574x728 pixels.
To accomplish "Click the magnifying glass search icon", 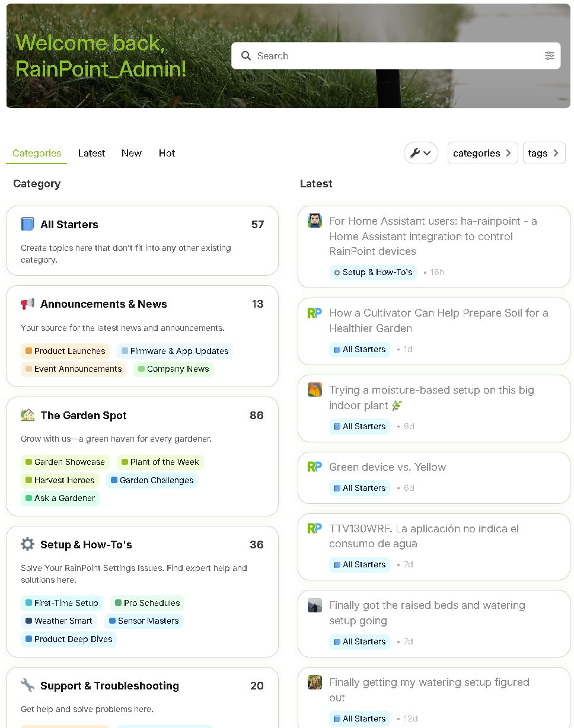I will (246, 56).
